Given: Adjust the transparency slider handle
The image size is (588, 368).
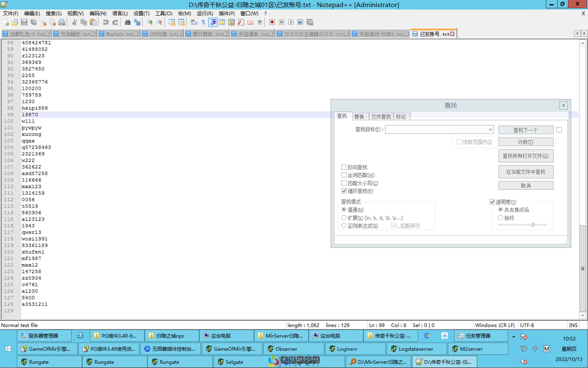Looking at the screenshot, I should click(533, 225).
